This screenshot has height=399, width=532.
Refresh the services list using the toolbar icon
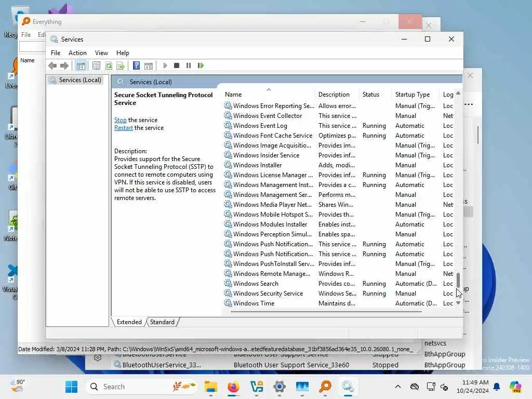[x=109, y=65]
